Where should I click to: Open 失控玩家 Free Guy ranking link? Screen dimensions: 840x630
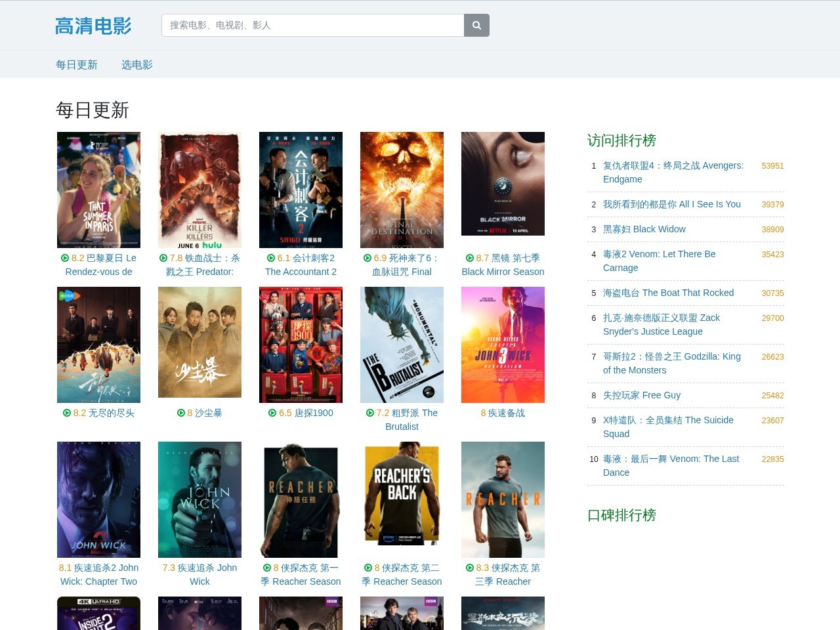point(641,395)
